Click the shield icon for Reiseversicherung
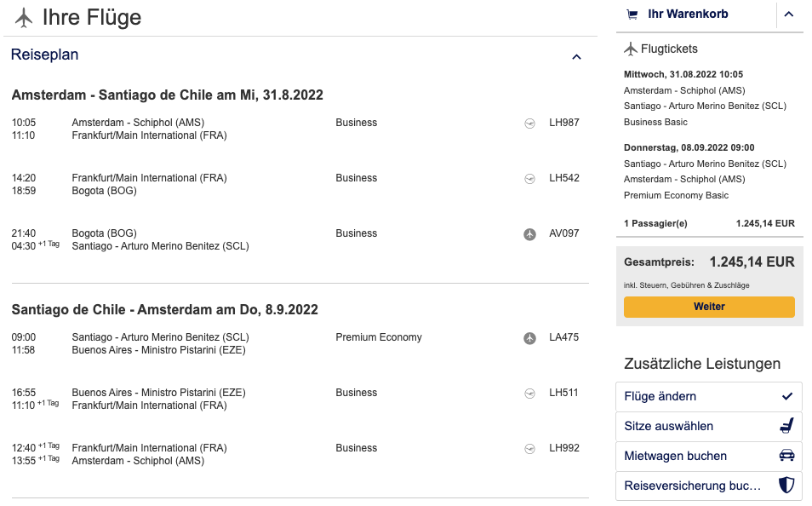This screenshot has height=506, width=812. tap(786, 486)
